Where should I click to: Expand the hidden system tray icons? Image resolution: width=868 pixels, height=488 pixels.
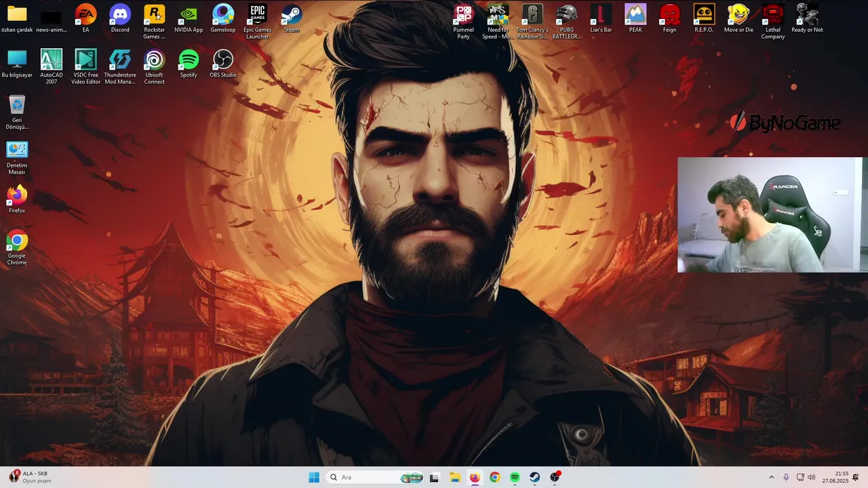[771, 477]
